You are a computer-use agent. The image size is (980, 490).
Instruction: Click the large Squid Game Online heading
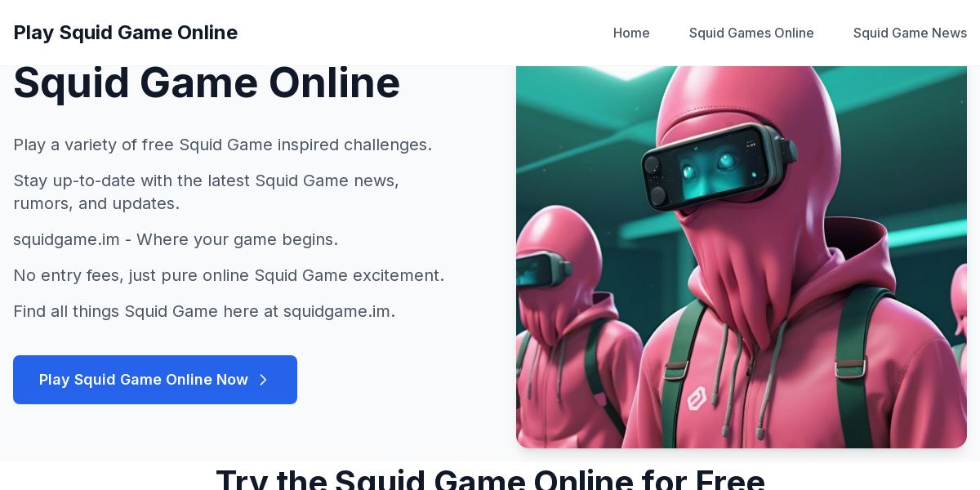(207, 83)
